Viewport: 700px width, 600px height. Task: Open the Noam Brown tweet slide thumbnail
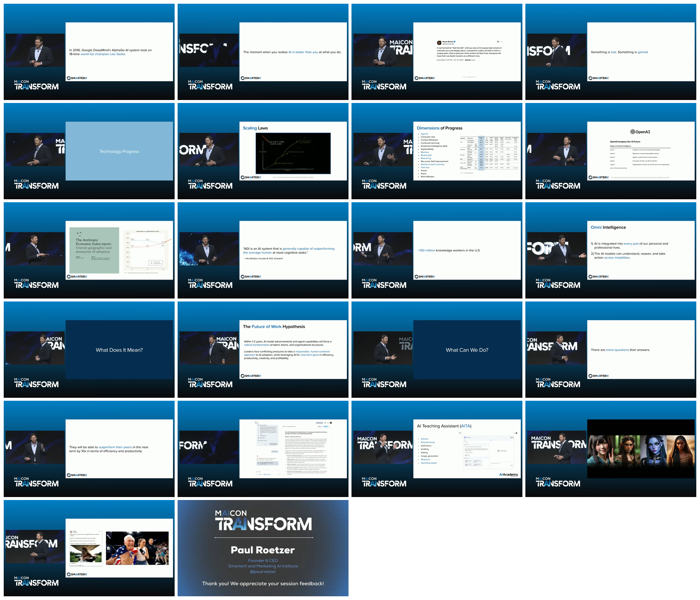click(437, 52)
